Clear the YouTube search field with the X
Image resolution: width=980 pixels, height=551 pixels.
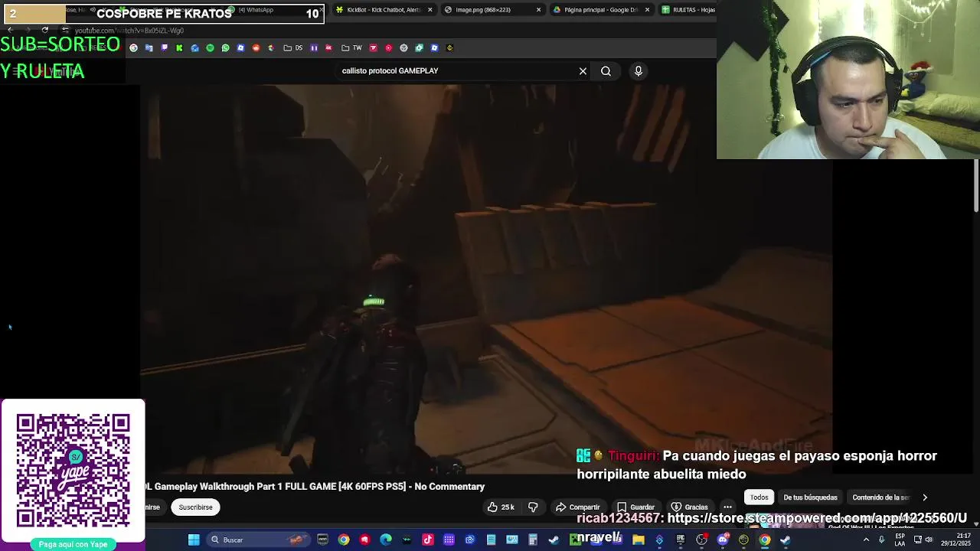583,71
